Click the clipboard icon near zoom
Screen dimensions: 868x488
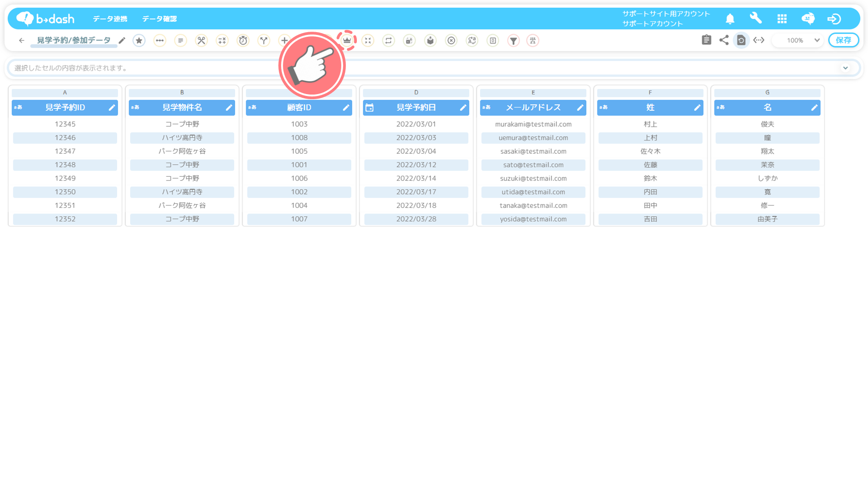(x=706, y=40)
